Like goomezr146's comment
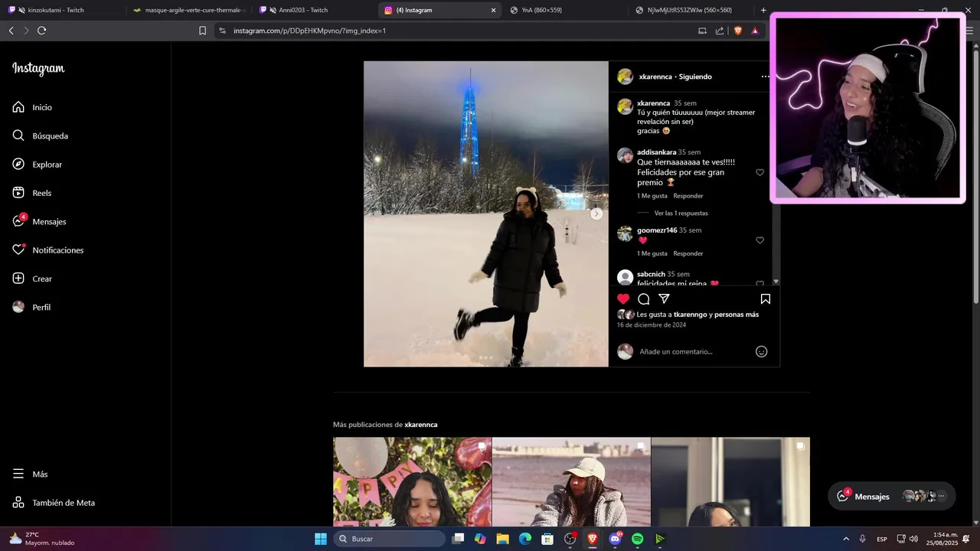 760,240
